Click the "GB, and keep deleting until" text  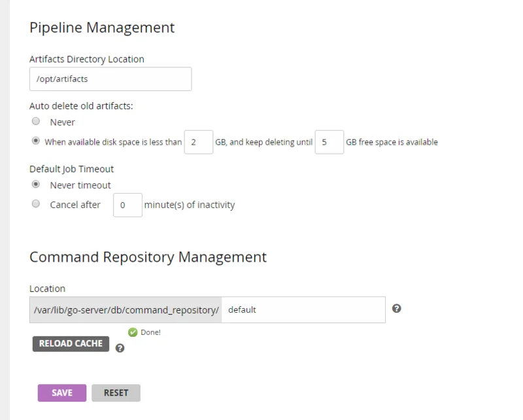point(264,142)
